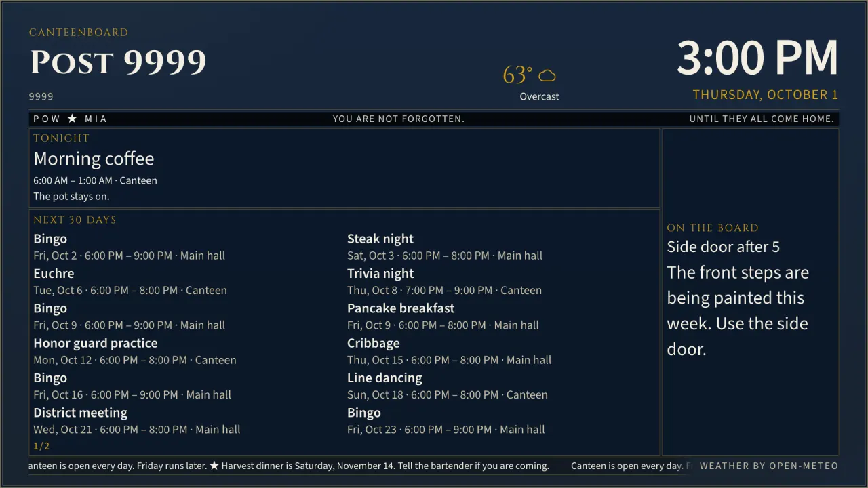Click the 3:00 PM clock
This screenshot has width=868, height=488.
[x=757, y=58]
